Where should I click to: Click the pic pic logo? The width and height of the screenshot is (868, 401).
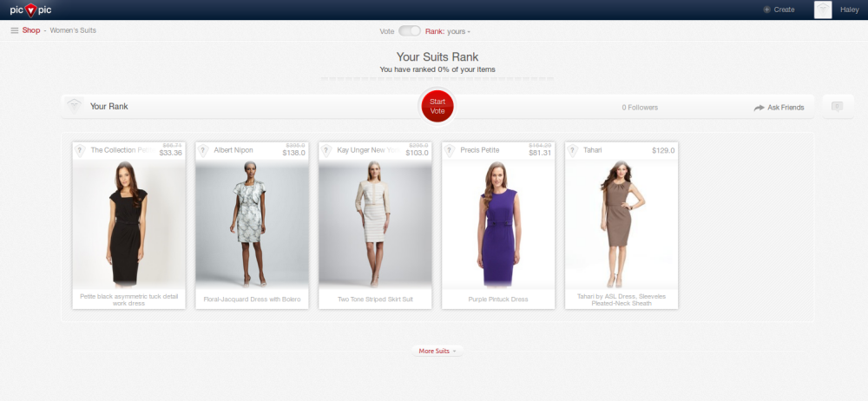tap(30, 10)
